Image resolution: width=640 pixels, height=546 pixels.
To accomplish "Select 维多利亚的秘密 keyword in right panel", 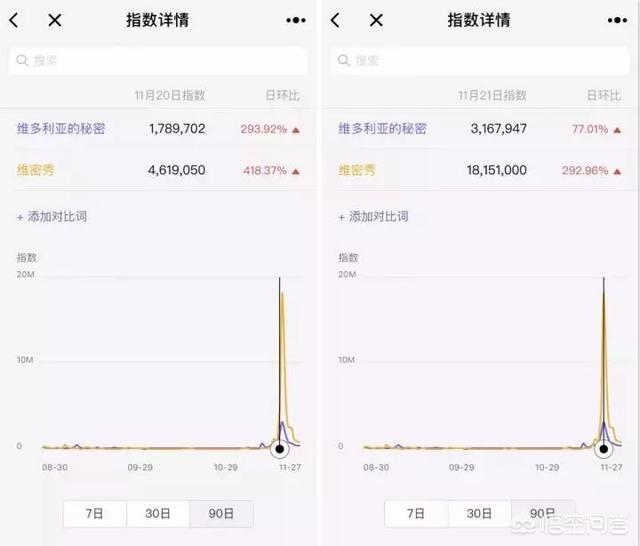I will pos(382,129).
